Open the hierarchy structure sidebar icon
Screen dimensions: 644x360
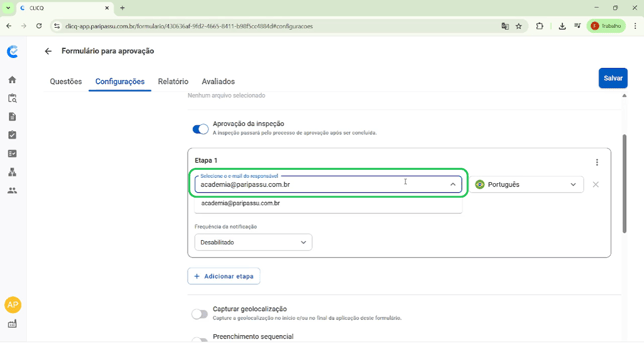tap(12, 172)
